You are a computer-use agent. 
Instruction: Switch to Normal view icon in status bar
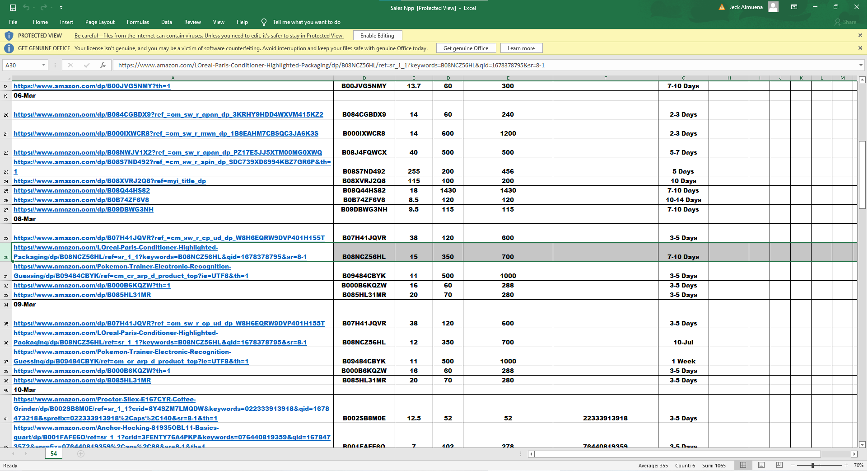[x=743, y=465]
